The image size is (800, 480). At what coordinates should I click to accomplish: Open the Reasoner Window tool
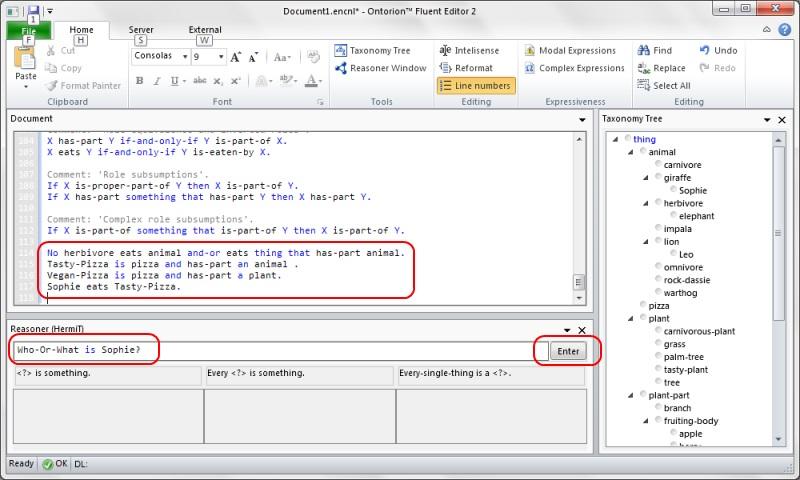pyautogui.click(x=381, y=68)
